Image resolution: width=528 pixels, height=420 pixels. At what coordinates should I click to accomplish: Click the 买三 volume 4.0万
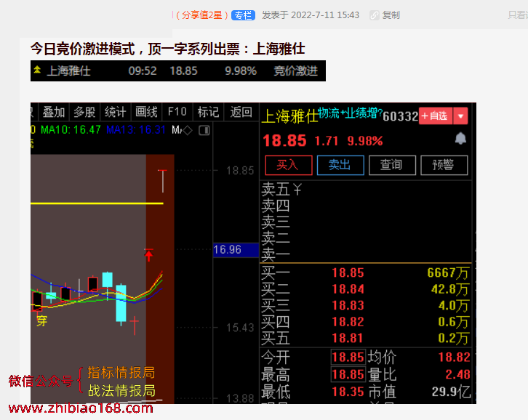453,306
